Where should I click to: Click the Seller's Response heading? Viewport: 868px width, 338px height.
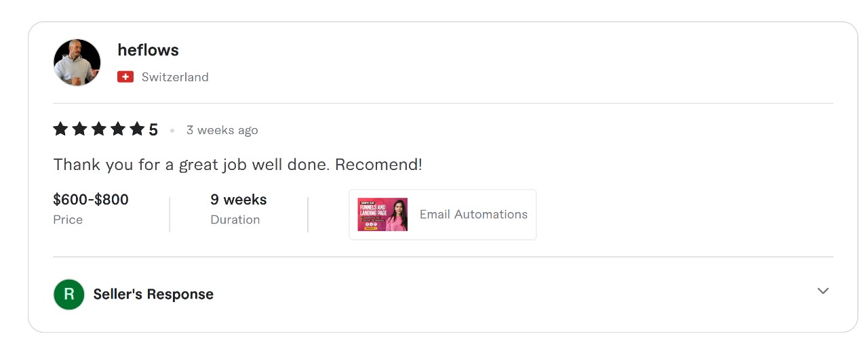point(153,295)
